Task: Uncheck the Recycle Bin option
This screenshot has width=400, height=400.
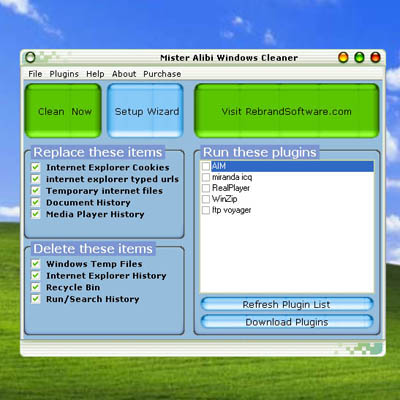Action: (x=36, y=287)
